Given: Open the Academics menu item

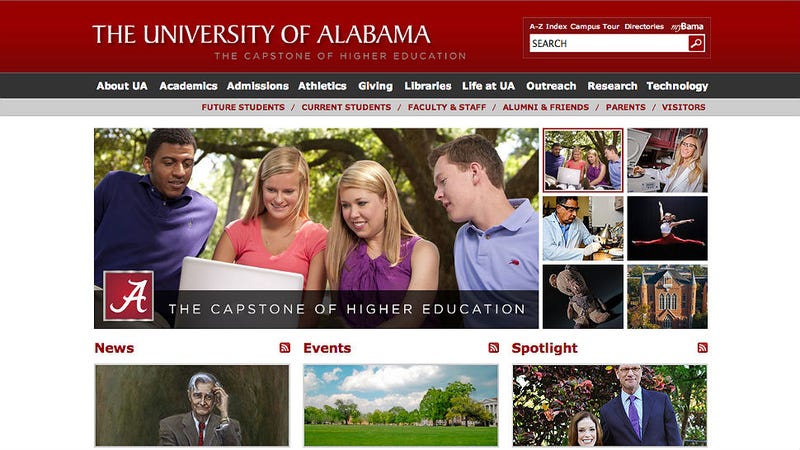Looking at the screenshot, I should pos(188,86).
